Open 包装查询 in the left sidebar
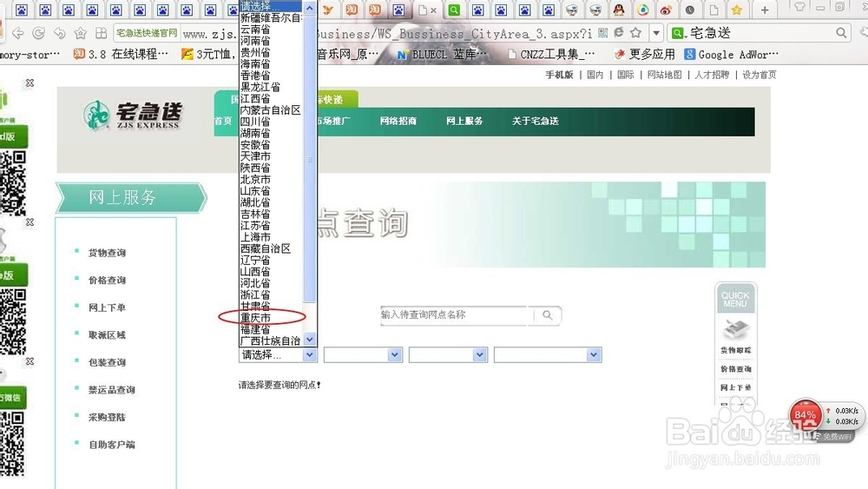 click(x=107, y=362)
